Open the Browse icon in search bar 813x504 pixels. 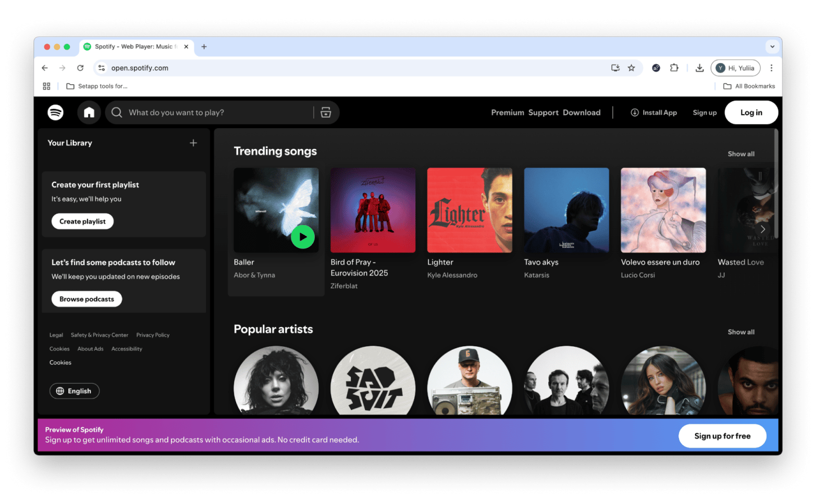[326, 112]
